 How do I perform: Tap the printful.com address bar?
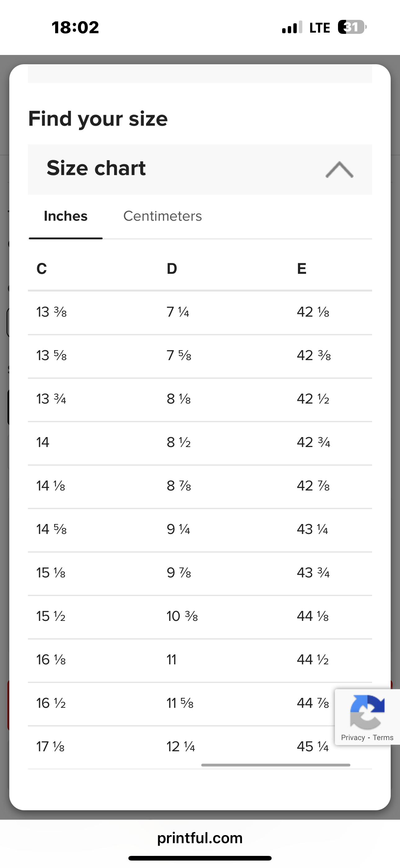click(x=200, y=838)
